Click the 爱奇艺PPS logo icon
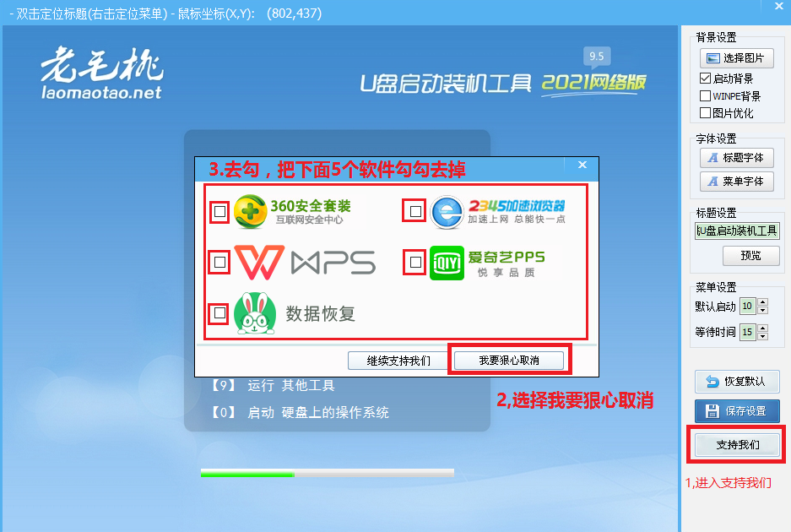 click(447, 263)
